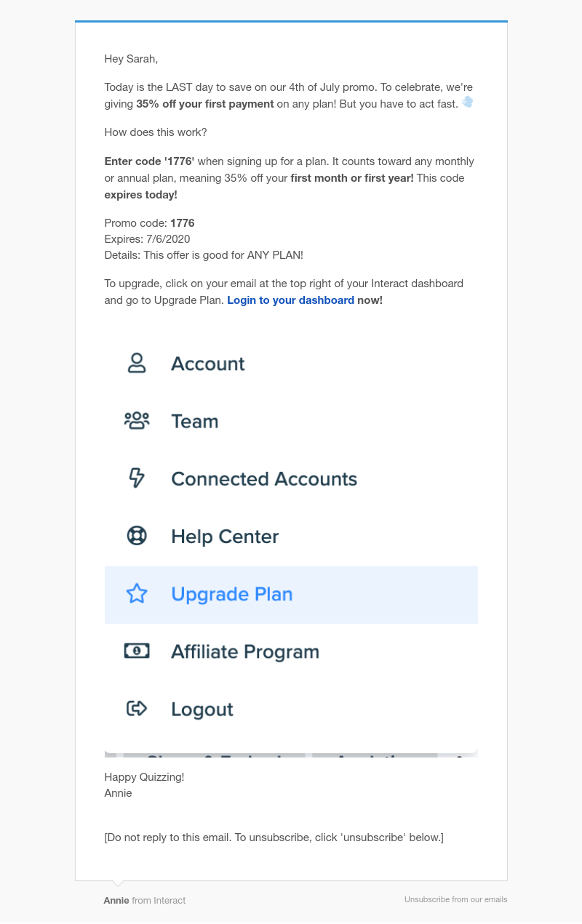Click 'Unsubscribe from our emails' link

tap(456, 899)
